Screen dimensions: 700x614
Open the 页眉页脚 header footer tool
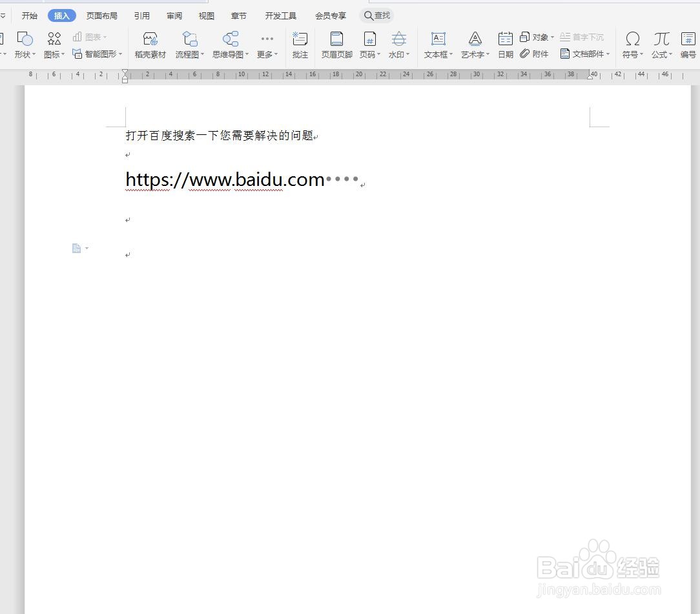[336, 44]
